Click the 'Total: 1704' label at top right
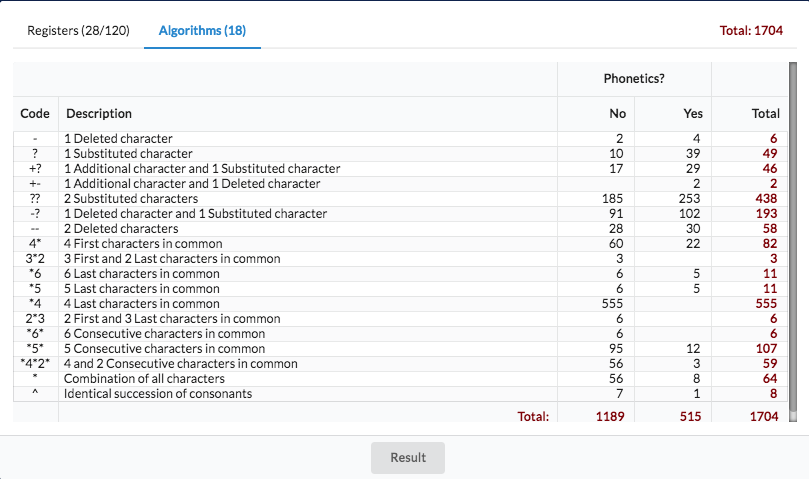Image resolution: width=809 pixels, height=479 pixels. pos(750,31)
